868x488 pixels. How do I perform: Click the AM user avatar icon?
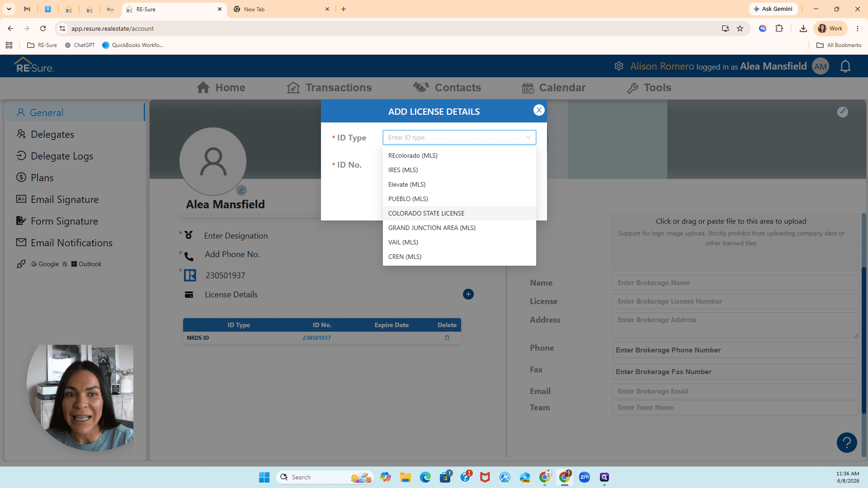[820, 66]
